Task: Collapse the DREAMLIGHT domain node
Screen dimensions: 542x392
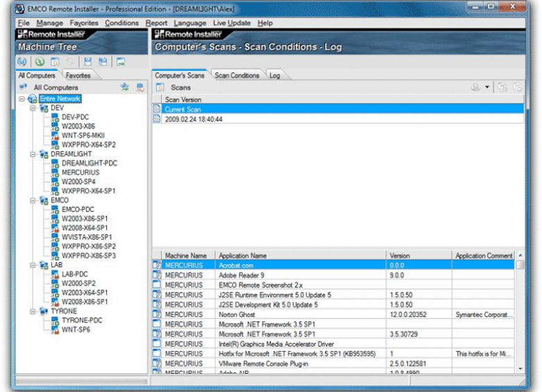Action: (33, 154)
